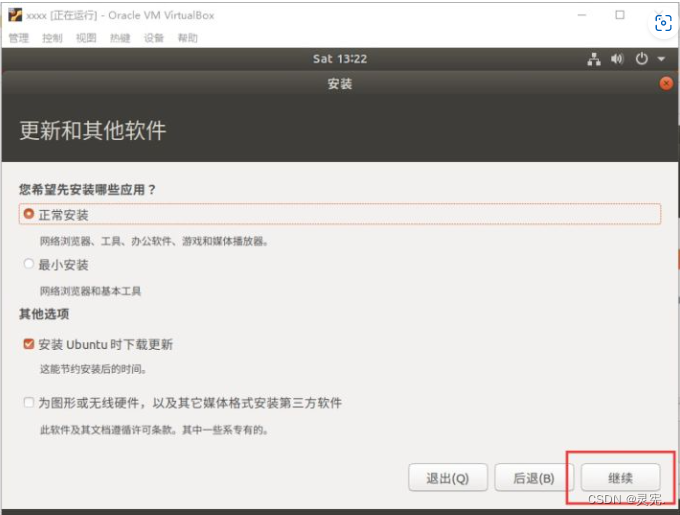Open the 视图 menu in VirtualBox
The image size is (680, 515).
[x=86, y=38]
